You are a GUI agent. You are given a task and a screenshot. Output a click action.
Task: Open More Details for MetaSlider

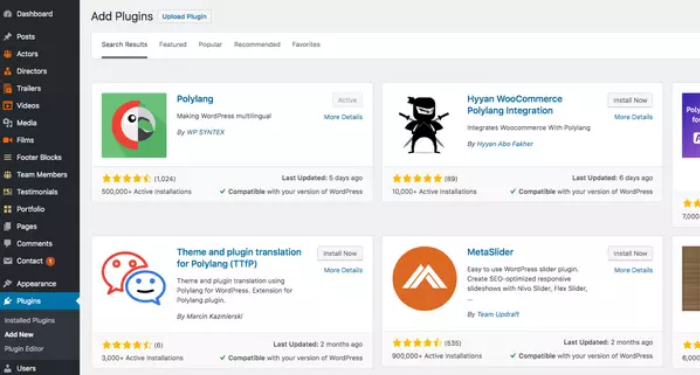pyautogui.click(x=633, y=270)
